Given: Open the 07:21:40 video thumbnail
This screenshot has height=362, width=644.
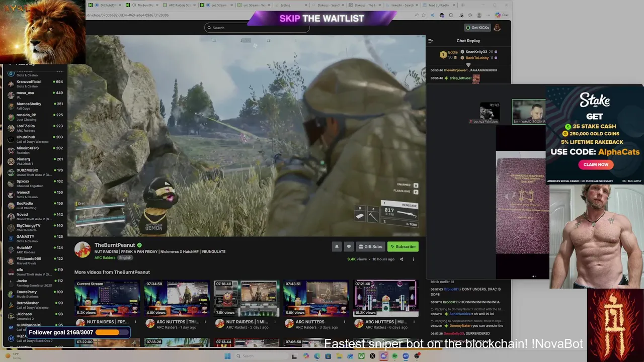Looking at the screenshot, I should [x=386, y=299].
